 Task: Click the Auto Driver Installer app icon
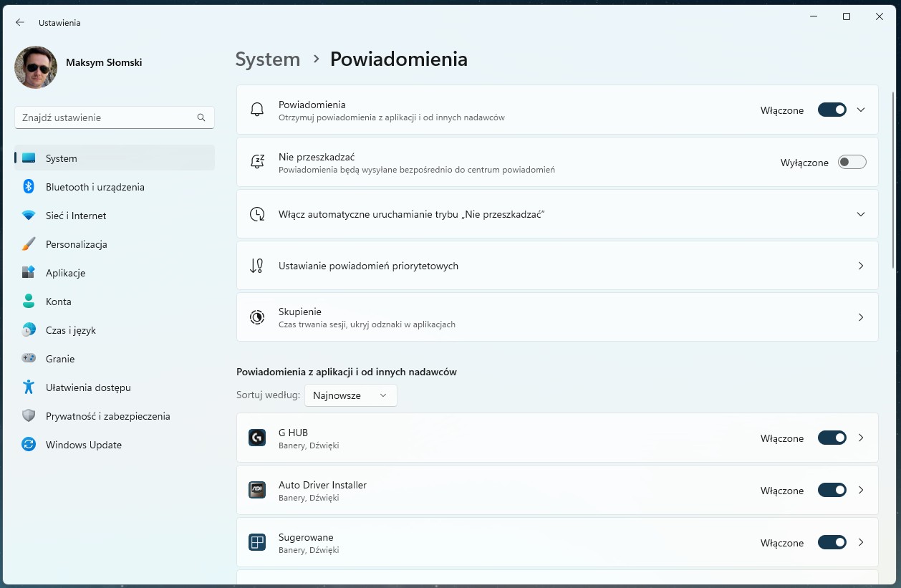coord(257,490)
